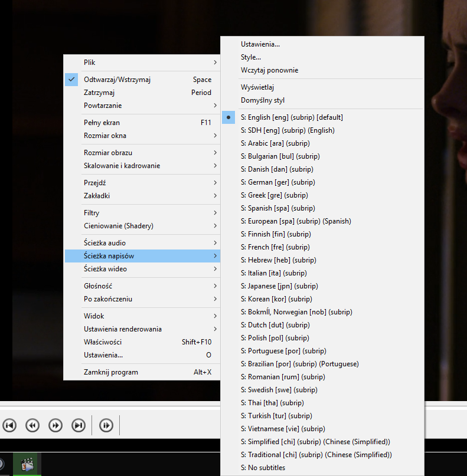
Task: Choose 'S: No subtitles' option
Action: [263, 468]
